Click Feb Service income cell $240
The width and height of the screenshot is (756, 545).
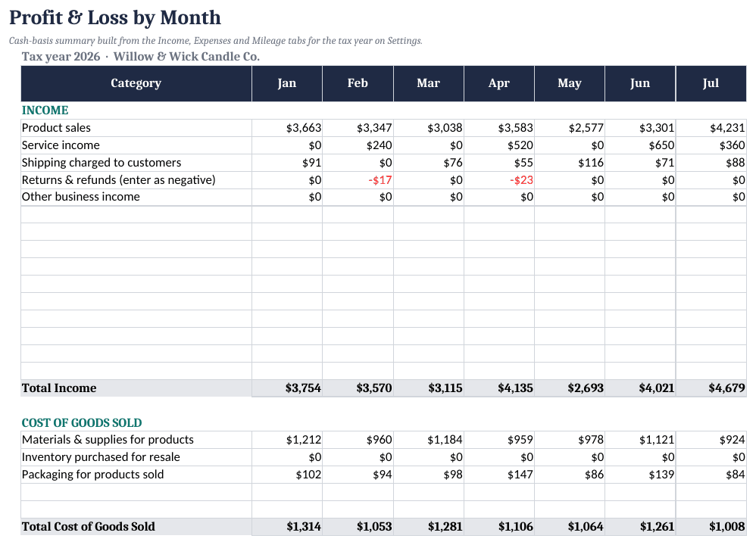click(x=358, y=145)
